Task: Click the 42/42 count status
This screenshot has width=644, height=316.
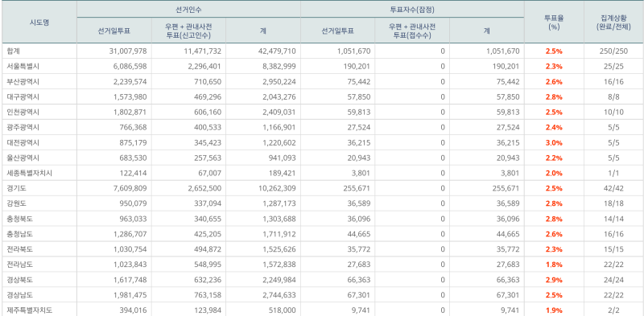Action: click(x=613, y=188)
